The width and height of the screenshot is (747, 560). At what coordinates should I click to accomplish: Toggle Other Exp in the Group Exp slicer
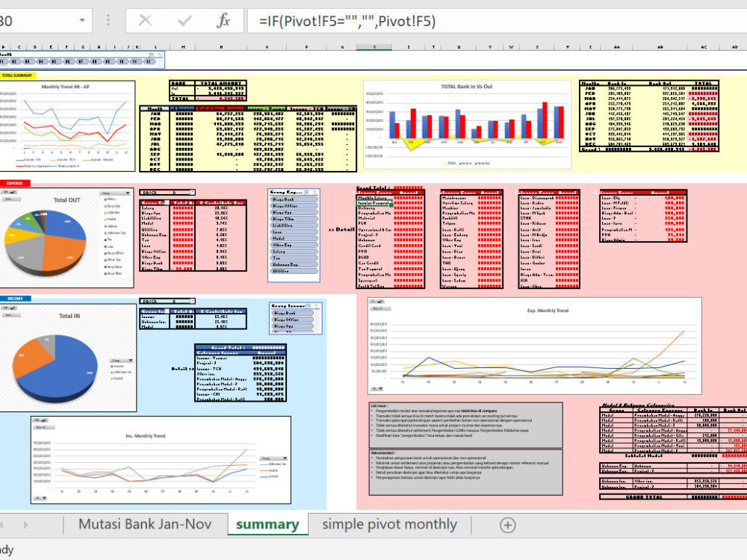(294, 245)
